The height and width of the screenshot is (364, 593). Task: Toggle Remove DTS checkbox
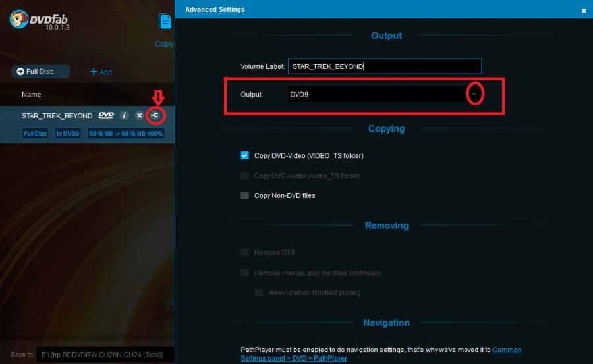244,253
